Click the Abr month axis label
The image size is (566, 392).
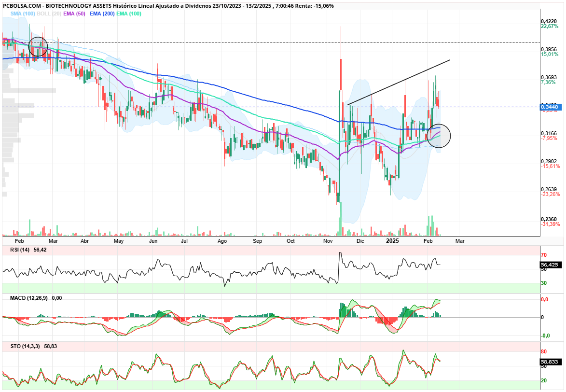[x=84, y=241]
